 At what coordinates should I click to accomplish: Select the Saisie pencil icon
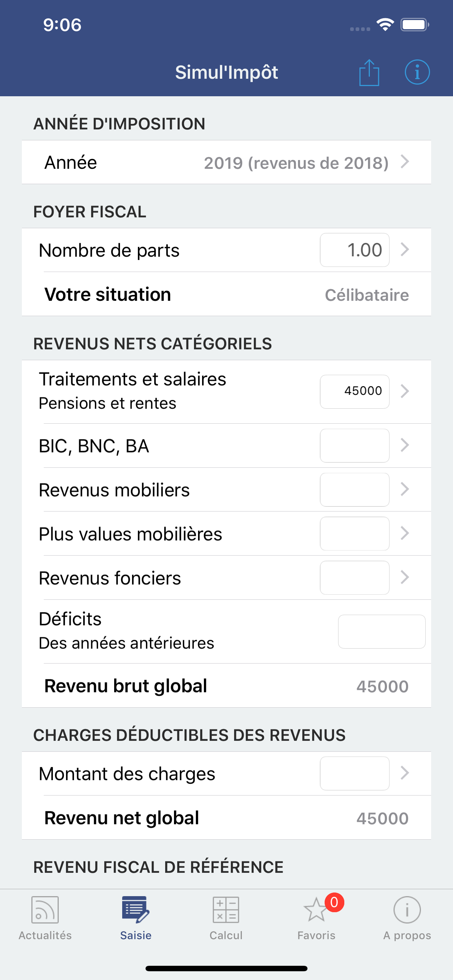point(136,909)
